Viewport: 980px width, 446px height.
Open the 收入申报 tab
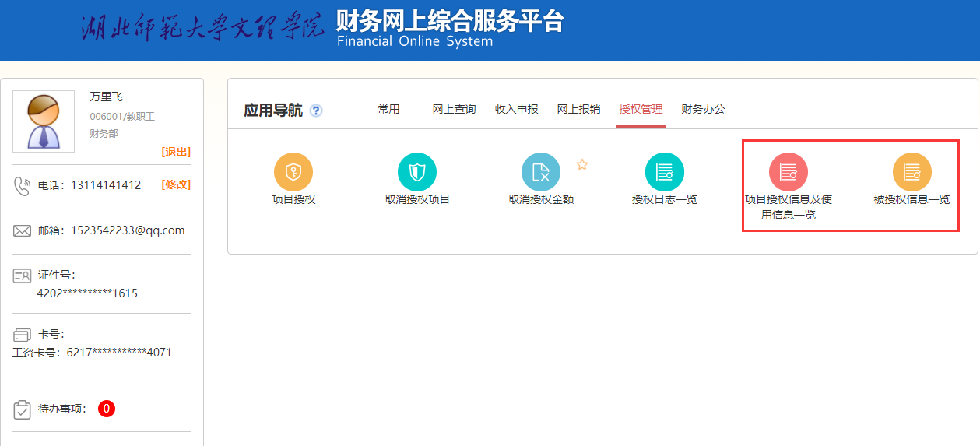[x=516, y=109]
